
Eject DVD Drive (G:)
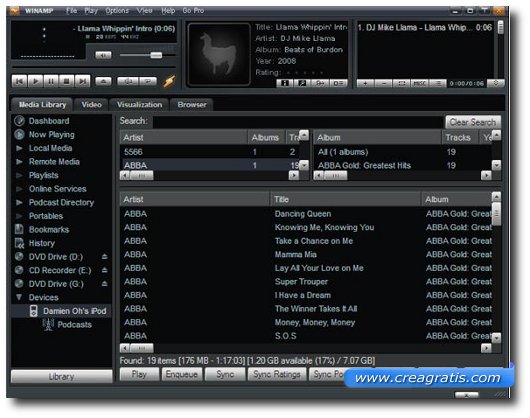point(105,284)
